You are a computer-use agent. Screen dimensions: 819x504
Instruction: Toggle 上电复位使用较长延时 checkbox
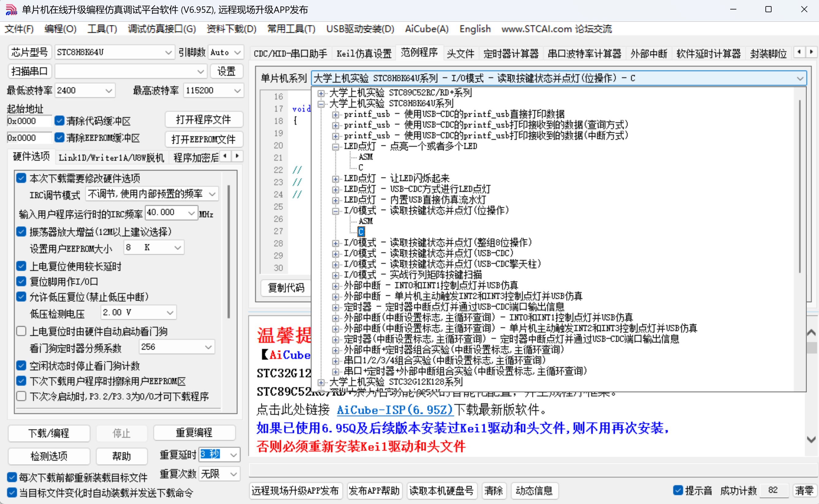click(21, 266)
